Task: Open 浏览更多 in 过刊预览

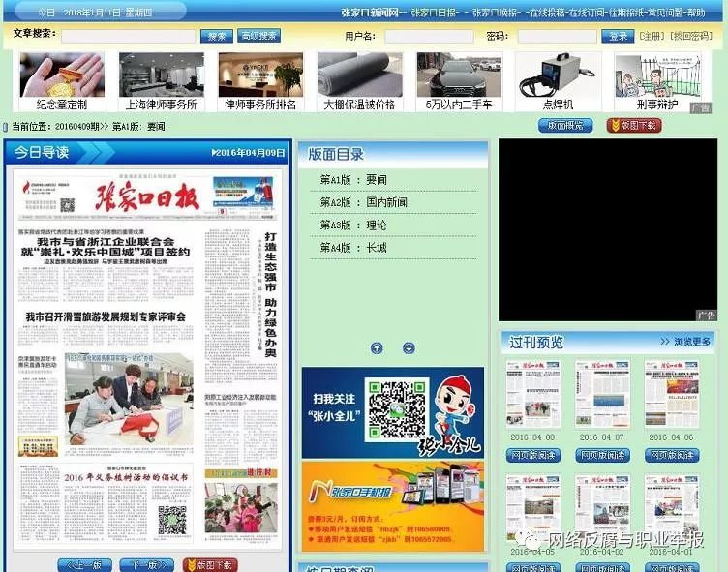Action: coord(685,342)
